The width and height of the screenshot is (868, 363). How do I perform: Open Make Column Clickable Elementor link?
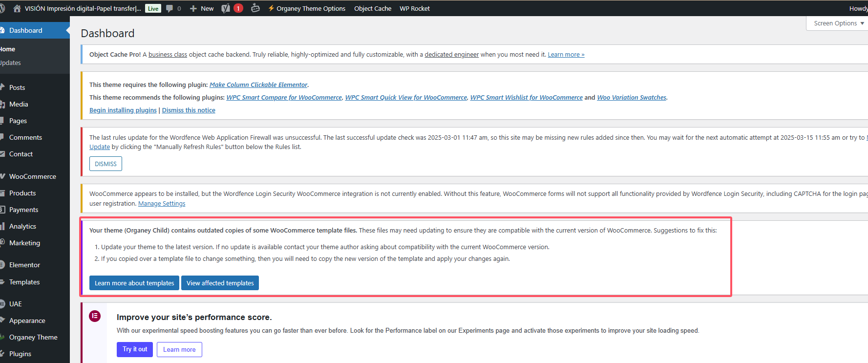(258, 85)
